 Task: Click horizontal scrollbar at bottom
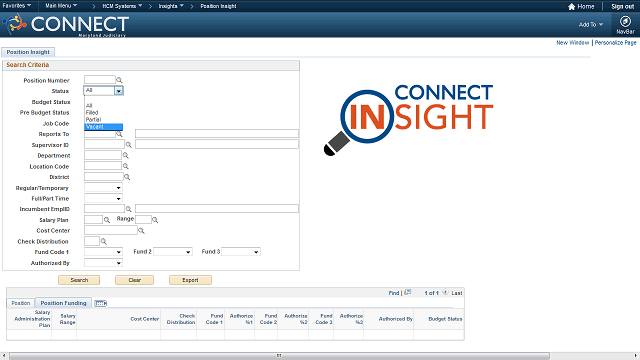coord(279,356)
